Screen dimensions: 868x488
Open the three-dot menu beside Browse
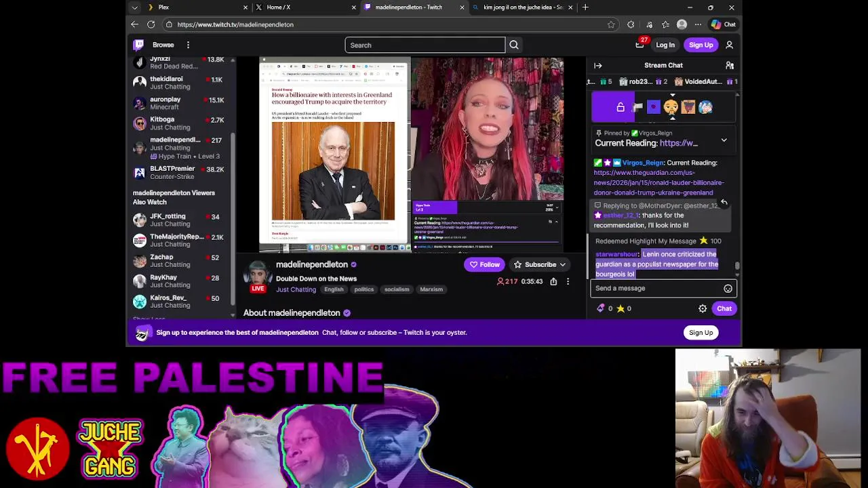pos(188,45)
